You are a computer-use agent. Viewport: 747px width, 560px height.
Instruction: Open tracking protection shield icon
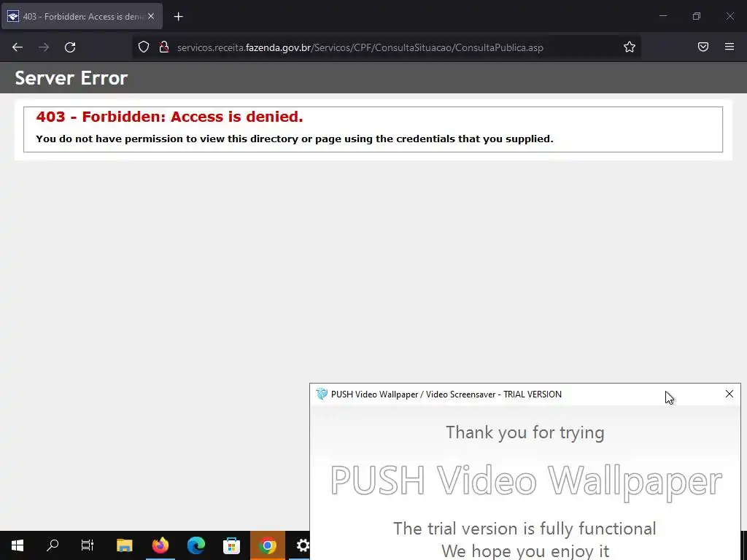coord(144,47)
